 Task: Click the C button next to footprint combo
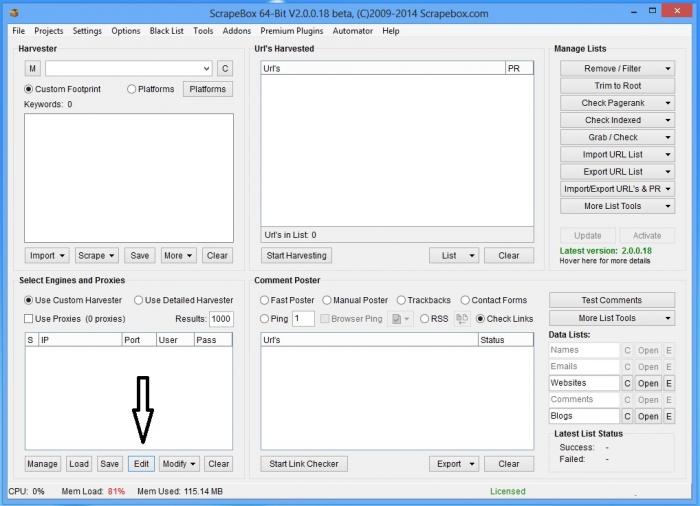[225, 68]
